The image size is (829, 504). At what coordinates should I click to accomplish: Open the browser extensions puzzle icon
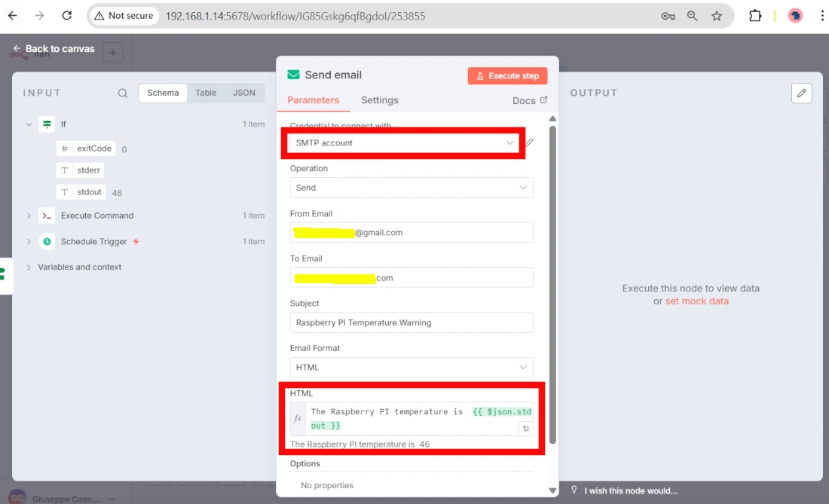[x=754, y=16]
